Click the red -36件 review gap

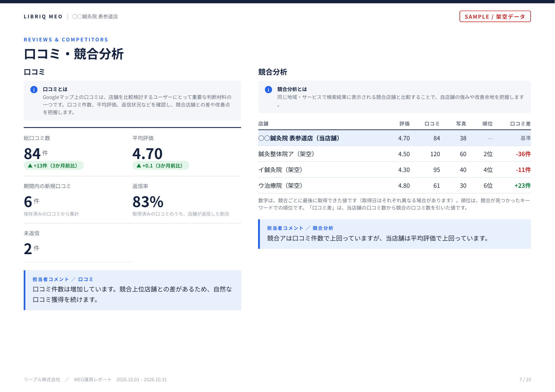pos(523,154)
